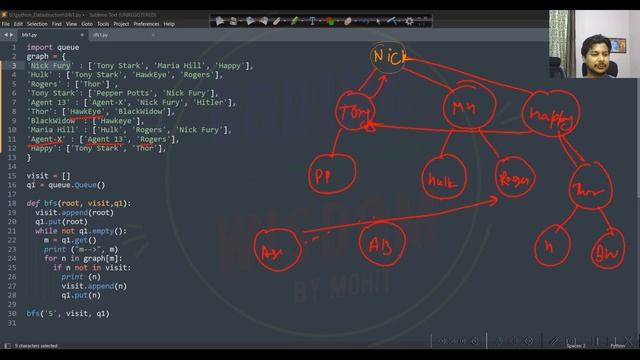Close the dfs1.py tab
Viewport: 640px width, 360px height.
(153, 35)
